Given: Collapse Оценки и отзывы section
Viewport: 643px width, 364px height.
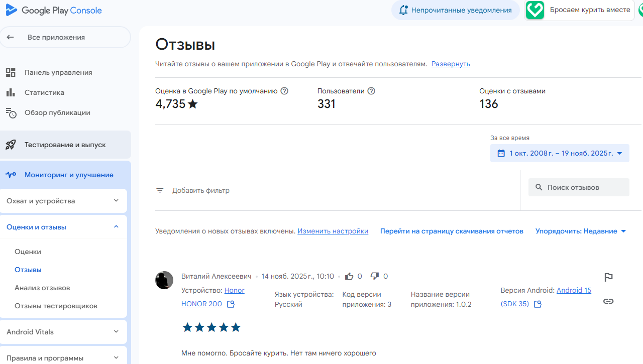Looking at the screenshot, I should coord(63,227).
